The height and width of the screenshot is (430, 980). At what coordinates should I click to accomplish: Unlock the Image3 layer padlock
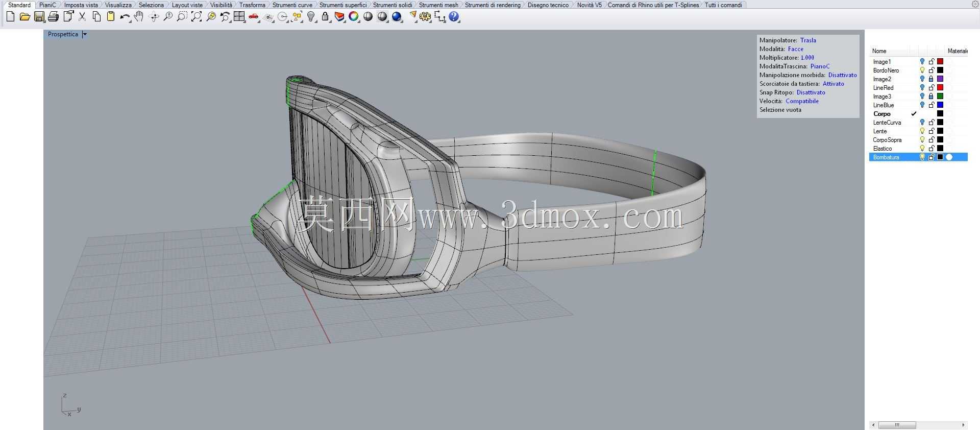click(x=931, y=97)
